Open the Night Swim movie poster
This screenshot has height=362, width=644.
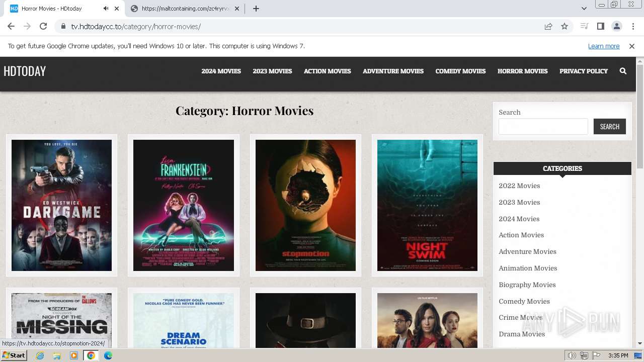tap(427, 205)
